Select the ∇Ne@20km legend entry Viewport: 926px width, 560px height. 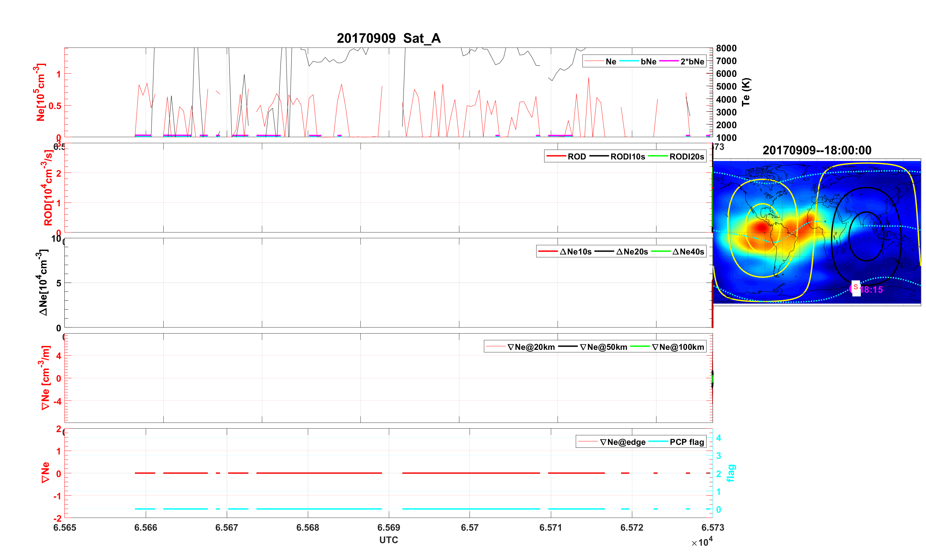tap(531, 347)
